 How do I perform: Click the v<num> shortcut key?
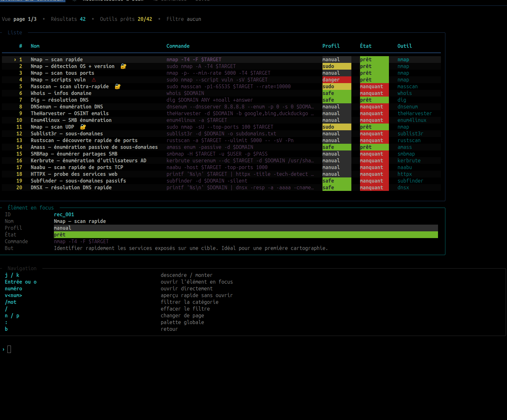[13, 296]
